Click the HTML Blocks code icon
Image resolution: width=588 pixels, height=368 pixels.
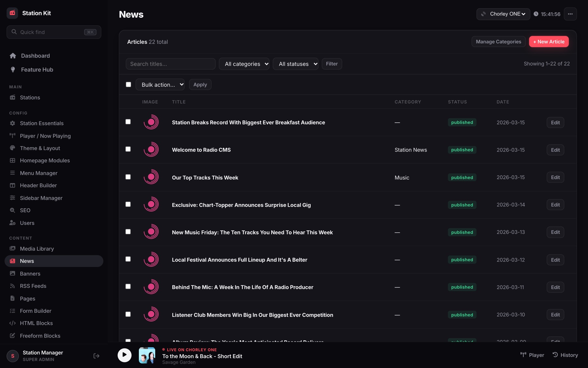point(12,323)
